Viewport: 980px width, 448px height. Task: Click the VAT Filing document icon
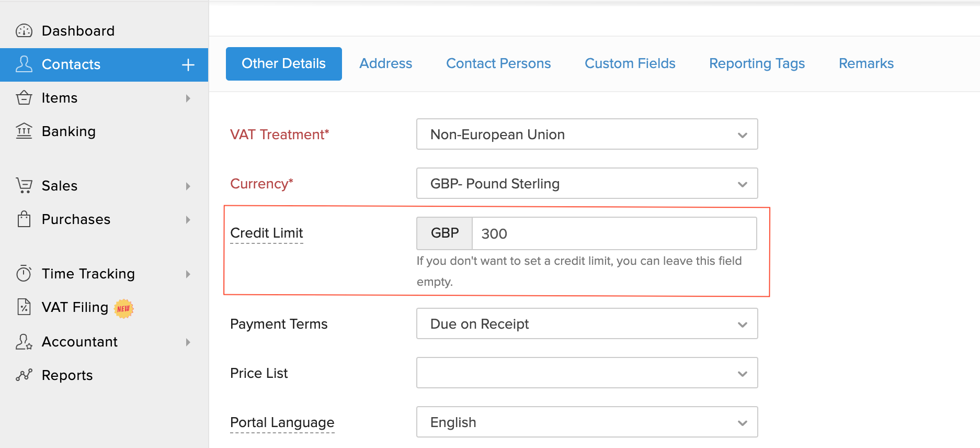pyautogui.click(x=24, y=307)
